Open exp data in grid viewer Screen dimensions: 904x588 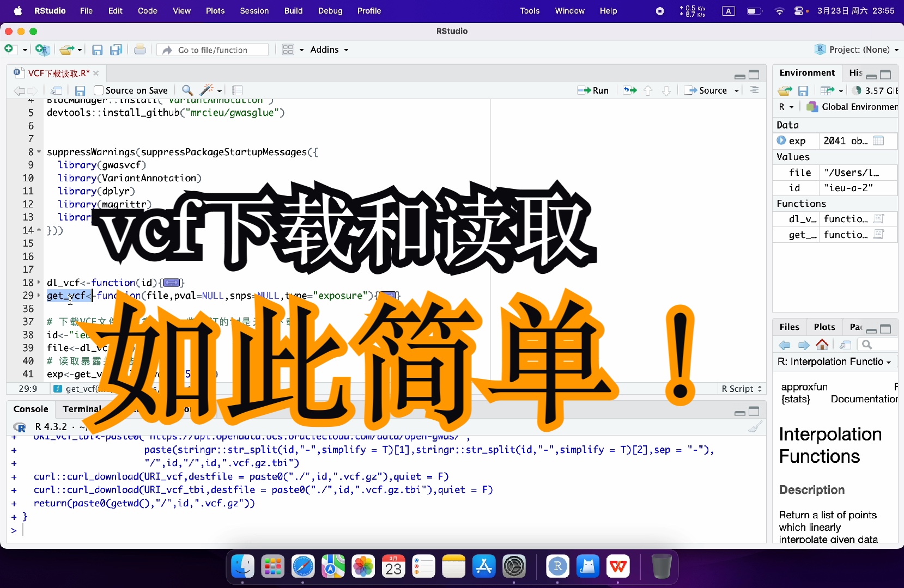pos(879,140)
